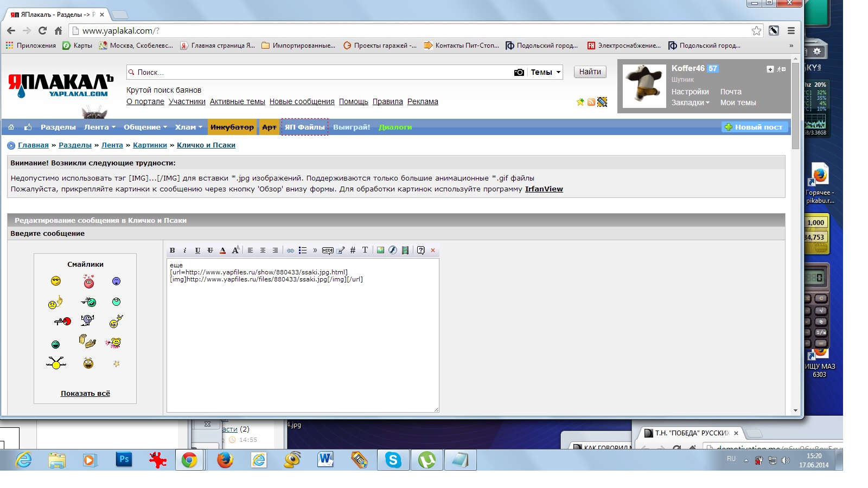The height and width of the screenshot is (488, 868).
Task: Open the ЯП Файлы navigation tab
Action: (x=305, y=127)
